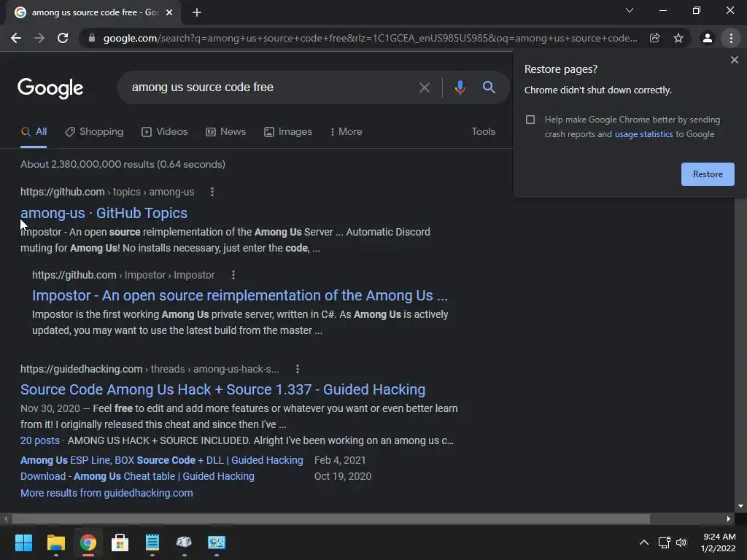Open the three-dot menu for Impostor result
Viewport: 747px width, 560px height.
(x=233, y=275)
